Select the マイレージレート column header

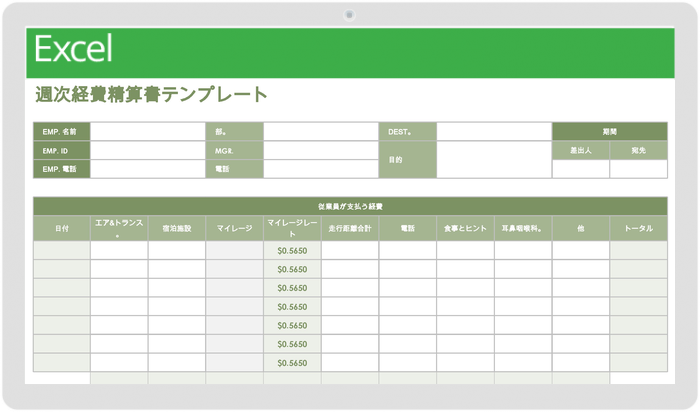[292, 229]
